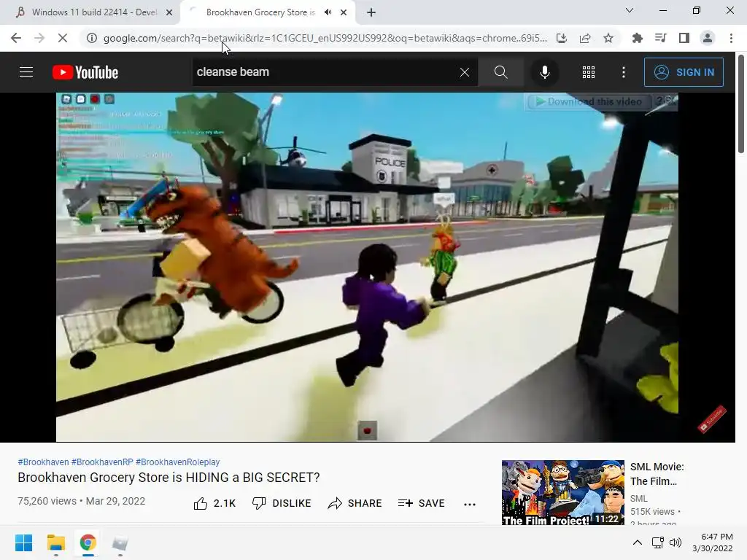The image size is (747, 560).
Task: Share the video via SHARE button
Action: 355,503
